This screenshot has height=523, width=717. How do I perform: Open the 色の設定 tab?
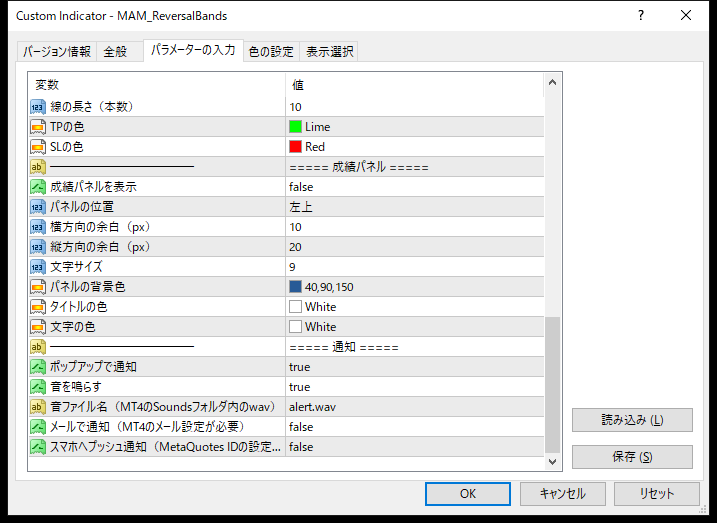click(271, 52)
